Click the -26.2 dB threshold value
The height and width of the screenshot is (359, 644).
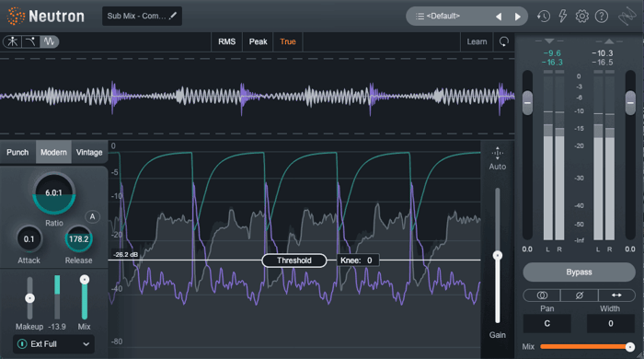point(126,255)
